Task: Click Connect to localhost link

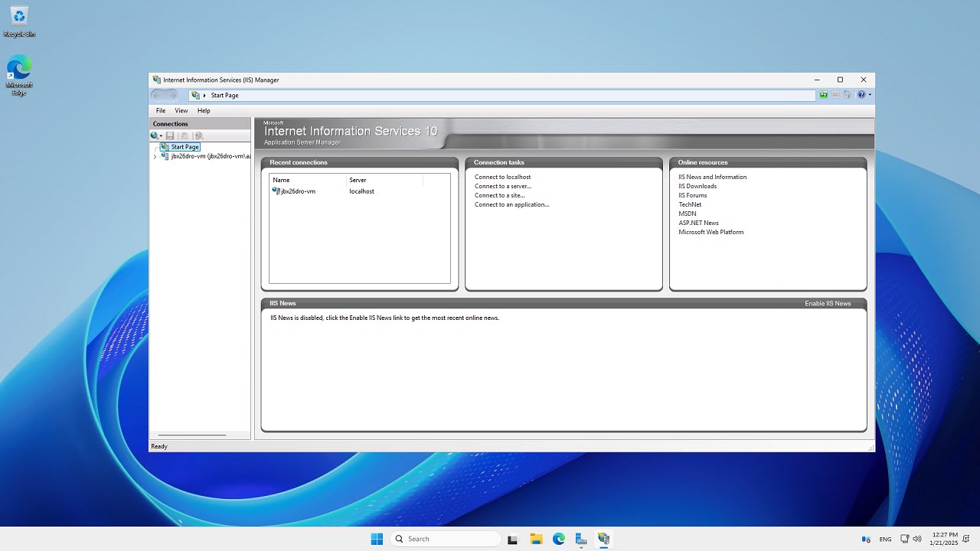Action: (502, 177)
